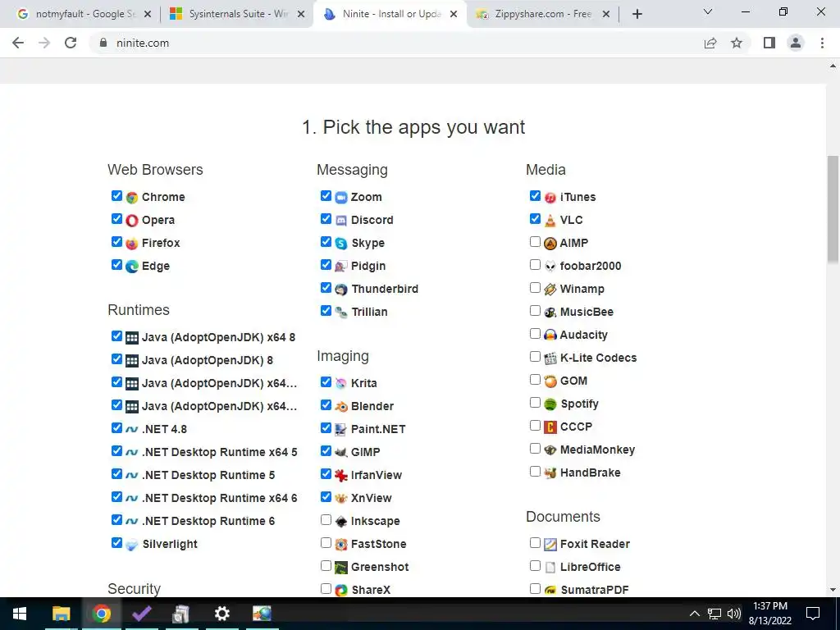The width and height of the screenshot is (840, 630).
Task: Click the Chrome app icon in Web Browsers
Action: (x=132, y=198)
